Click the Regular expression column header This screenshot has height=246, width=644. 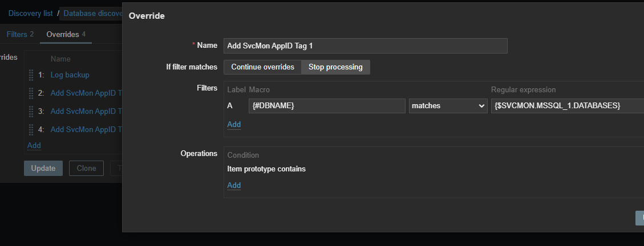(523, 90)
